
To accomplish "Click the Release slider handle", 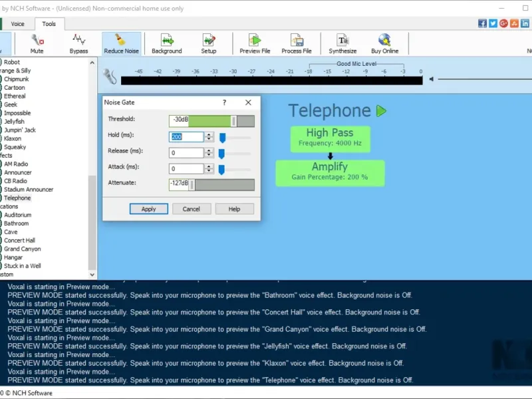I will (221, 154).
